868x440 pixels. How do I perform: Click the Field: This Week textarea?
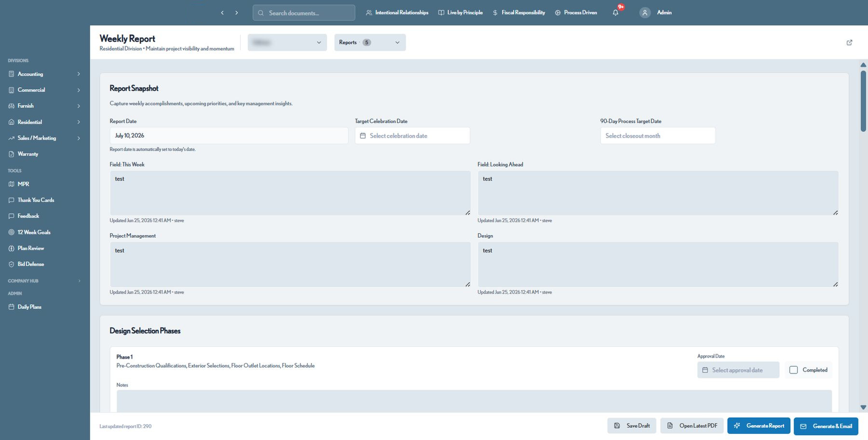290,193
